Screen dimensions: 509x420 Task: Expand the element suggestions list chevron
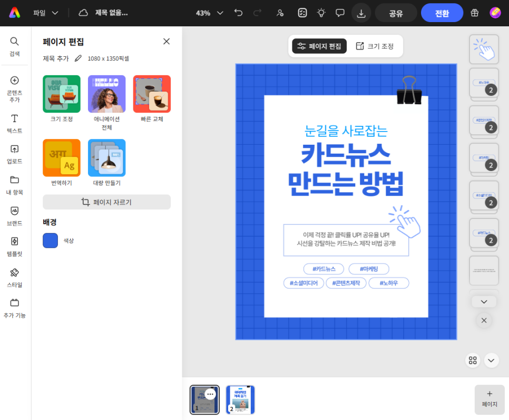[484, 302]
